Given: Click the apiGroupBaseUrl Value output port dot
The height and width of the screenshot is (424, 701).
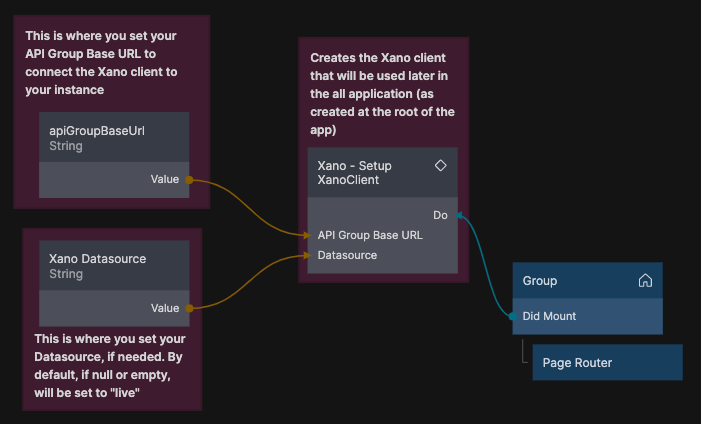Looking at the screenshot, I should [189, 180].
